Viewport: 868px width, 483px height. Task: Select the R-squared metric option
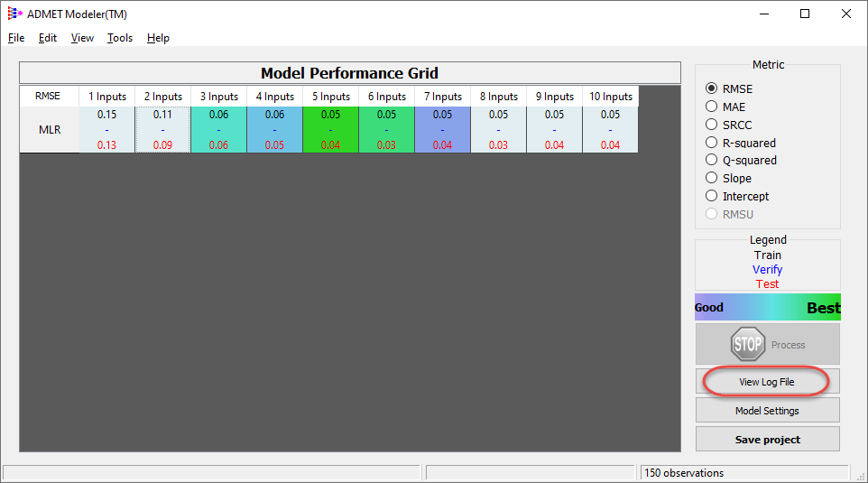pyautogui.click(x=711, y=143)
